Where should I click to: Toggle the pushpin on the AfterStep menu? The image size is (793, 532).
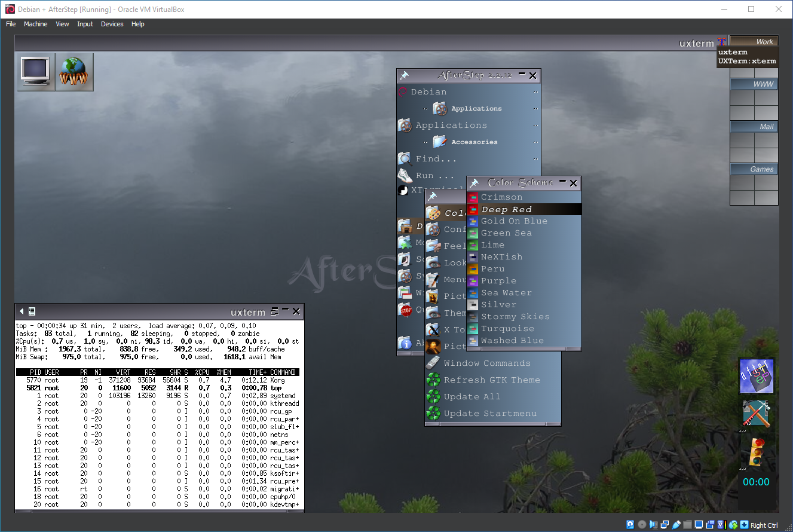(x=405, y=76)
